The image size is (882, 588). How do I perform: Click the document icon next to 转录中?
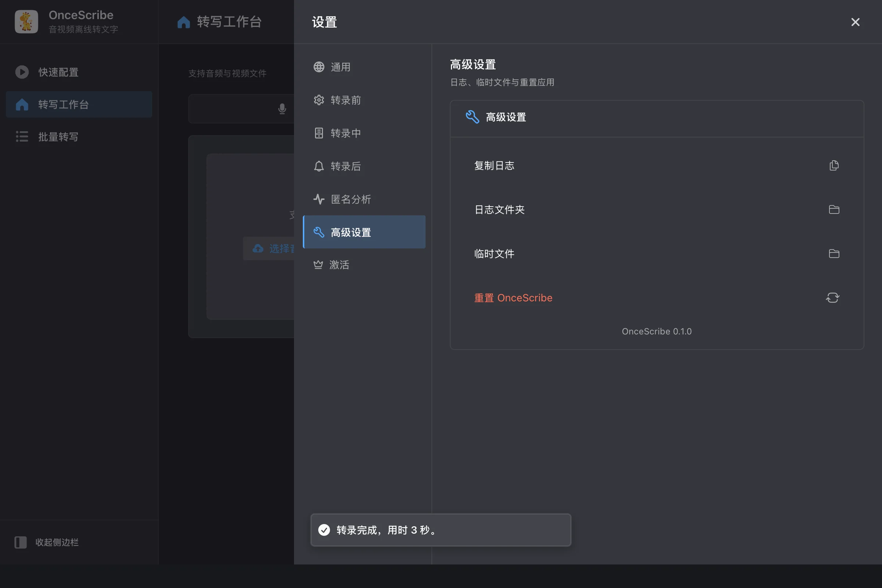click(319, 133)
